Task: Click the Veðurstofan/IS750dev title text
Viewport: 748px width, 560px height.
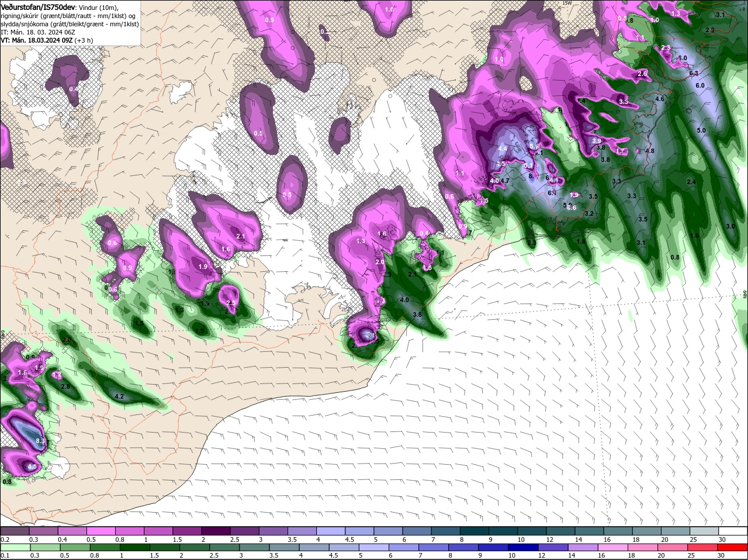Action: [x=38, y=6]
